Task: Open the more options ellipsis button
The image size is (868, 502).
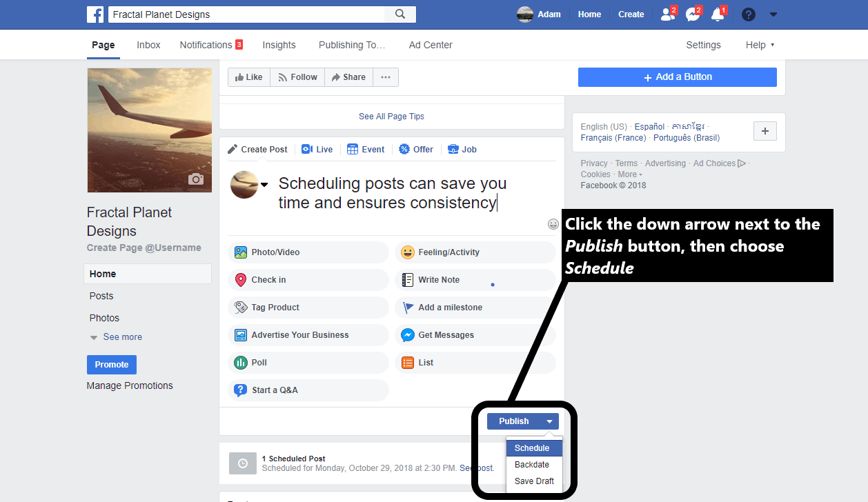Action: pyautogui.click(x=386, y=77)
